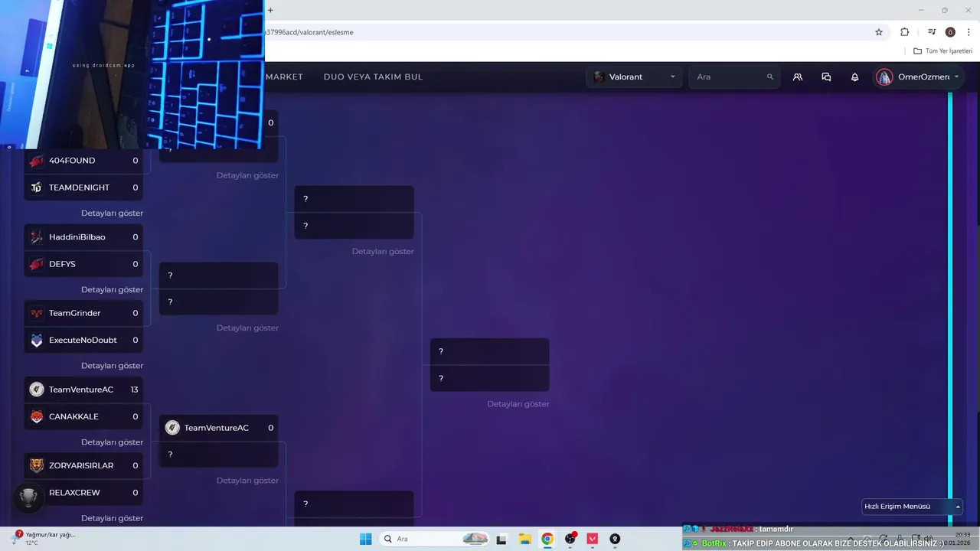
Task: Expand the Hızlı Erişim Menüsü panel
Action: tap(913, 507)
